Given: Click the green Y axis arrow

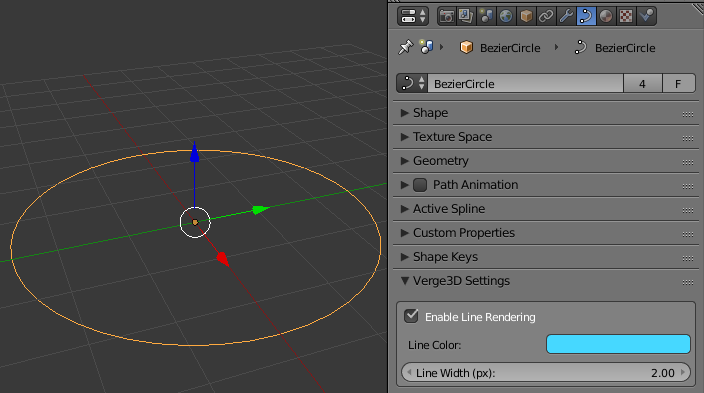Looking at the screenshot, I should [x=260, y=209].
